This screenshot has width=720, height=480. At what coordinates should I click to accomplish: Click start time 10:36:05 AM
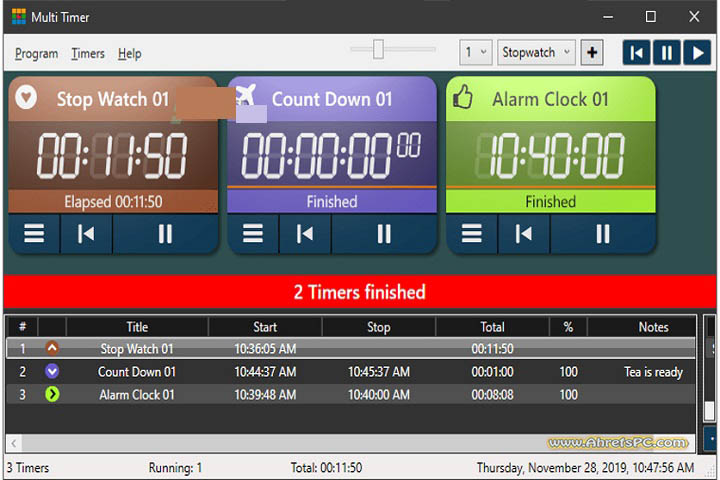point(265,349)
